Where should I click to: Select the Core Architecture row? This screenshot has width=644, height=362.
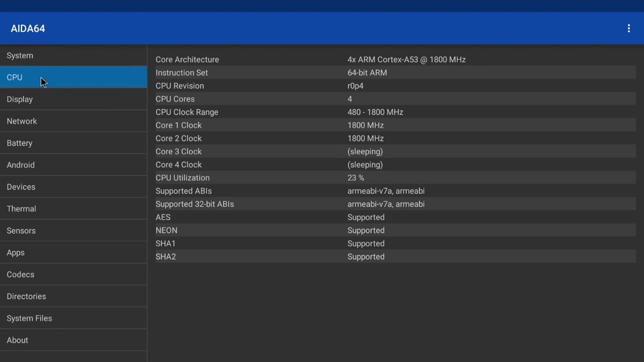tap(395, 60)
